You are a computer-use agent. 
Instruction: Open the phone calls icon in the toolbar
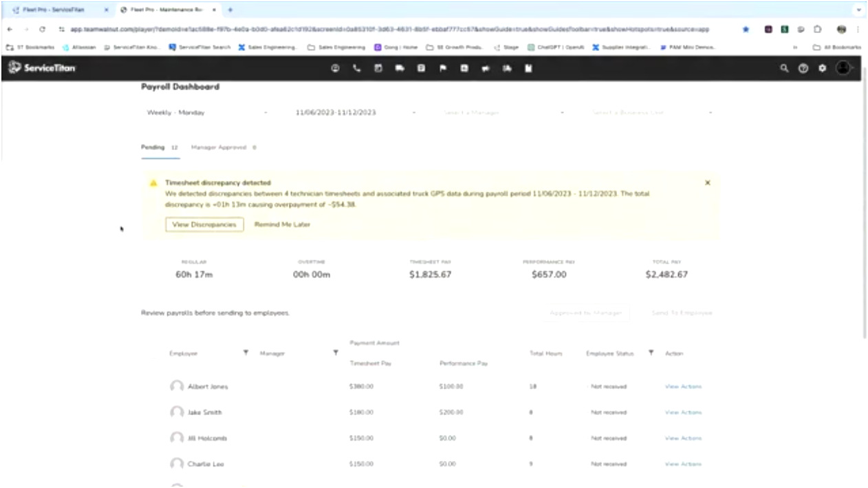tap(356, 68)
